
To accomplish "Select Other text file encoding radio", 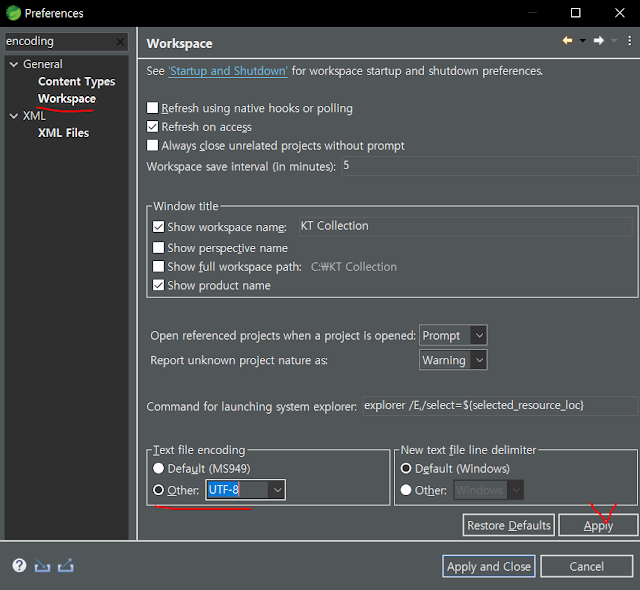I will point(158,490).
